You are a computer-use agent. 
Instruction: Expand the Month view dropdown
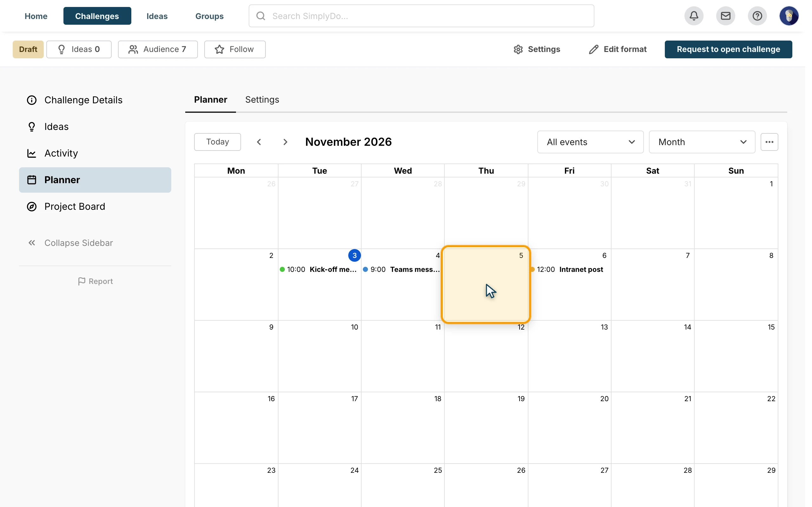[x=702, y=142]
